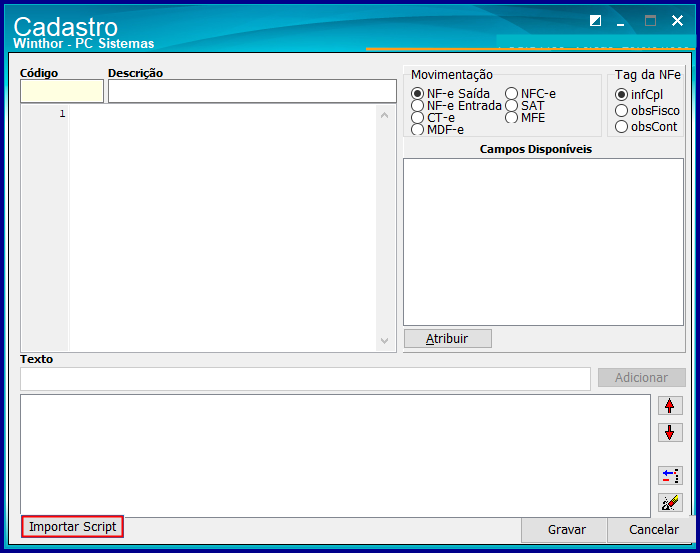
Task: Click the Gravar button to save
Action: pyautogui.click(x=564, y=530)
